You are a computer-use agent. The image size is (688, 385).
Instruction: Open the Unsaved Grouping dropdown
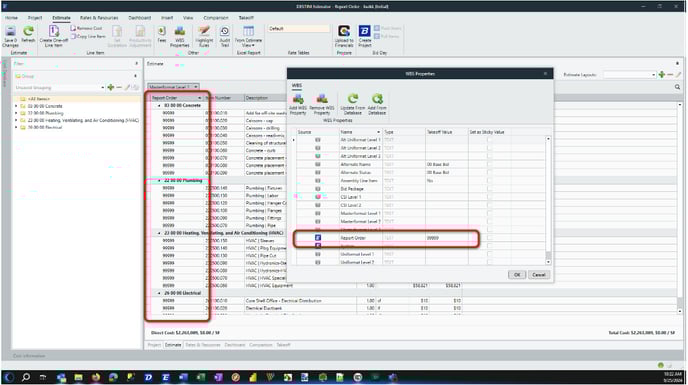103,87
